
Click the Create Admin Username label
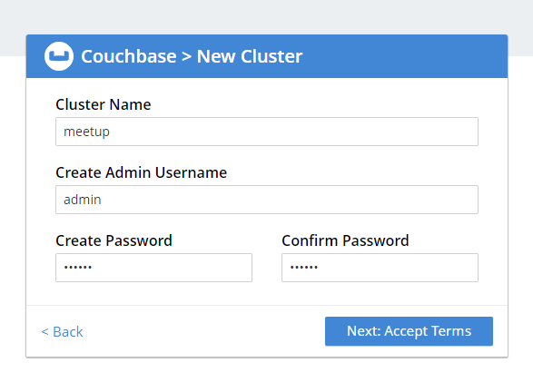(142, 172)
